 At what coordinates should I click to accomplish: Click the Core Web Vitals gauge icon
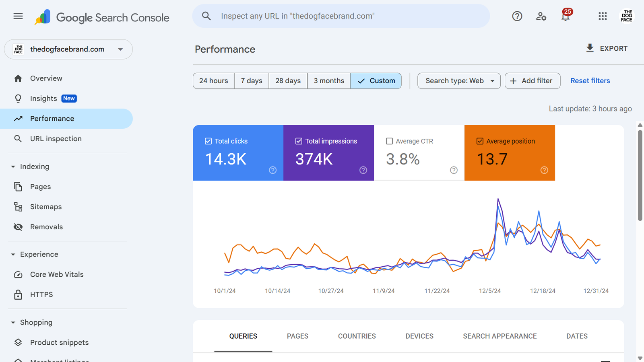[18, 274]
